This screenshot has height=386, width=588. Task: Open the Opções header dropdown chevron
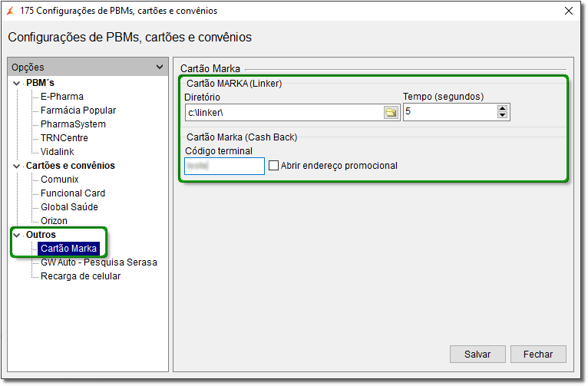tap(160, 67)
